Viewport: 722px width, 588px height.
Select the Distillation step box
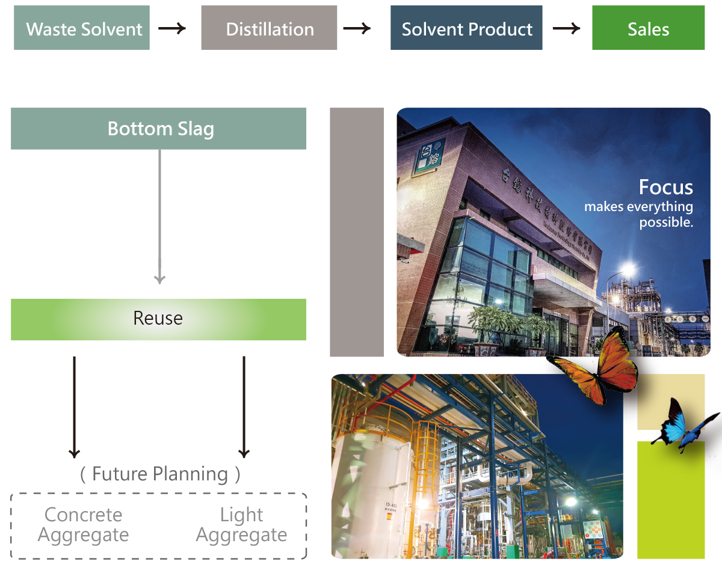pos(269,28)
